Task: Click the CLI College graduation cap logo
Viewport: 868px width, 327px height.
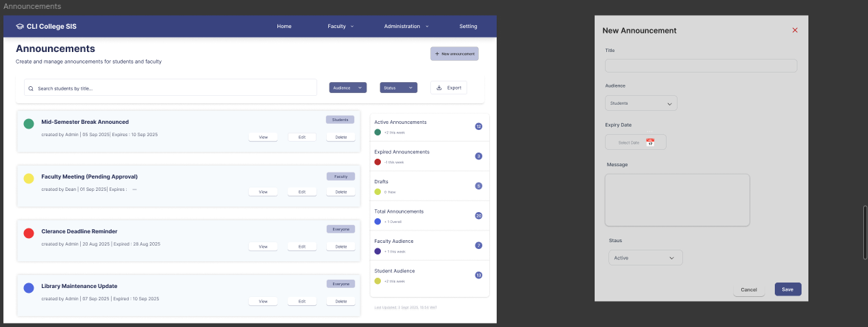Action: point(20,27)
